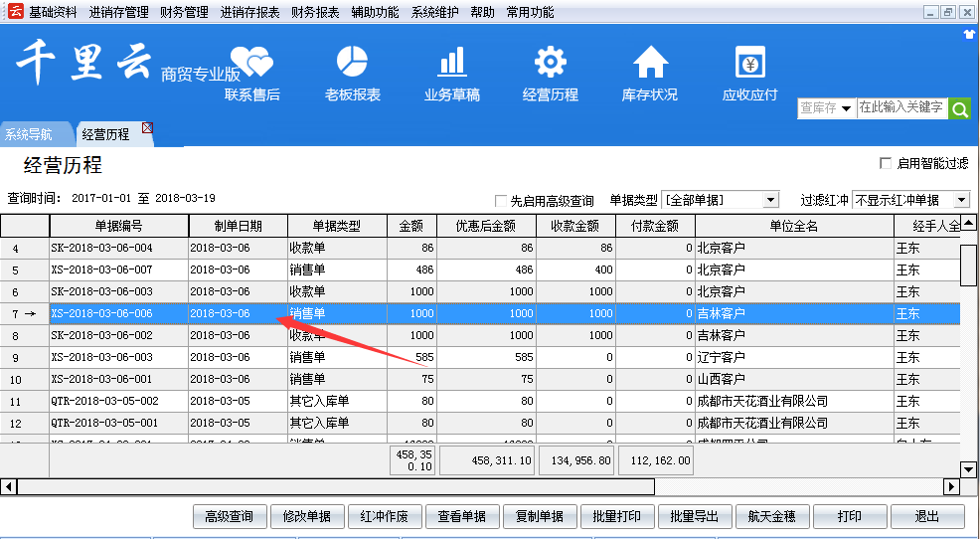The width and height of the screenshot is (980, 539).
Task: Click the green search magnifier icon
Action: coord(959,108)
